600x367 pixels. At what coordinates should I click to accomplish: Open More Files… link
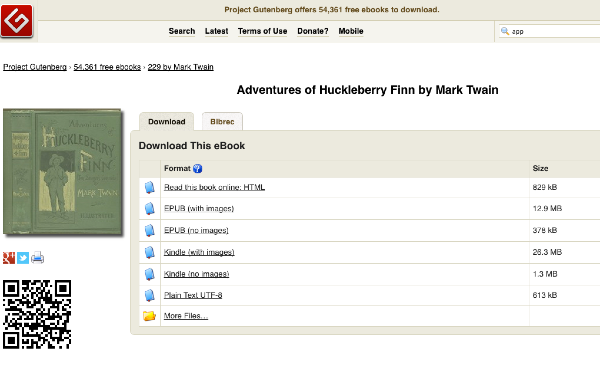click(186, 316)
